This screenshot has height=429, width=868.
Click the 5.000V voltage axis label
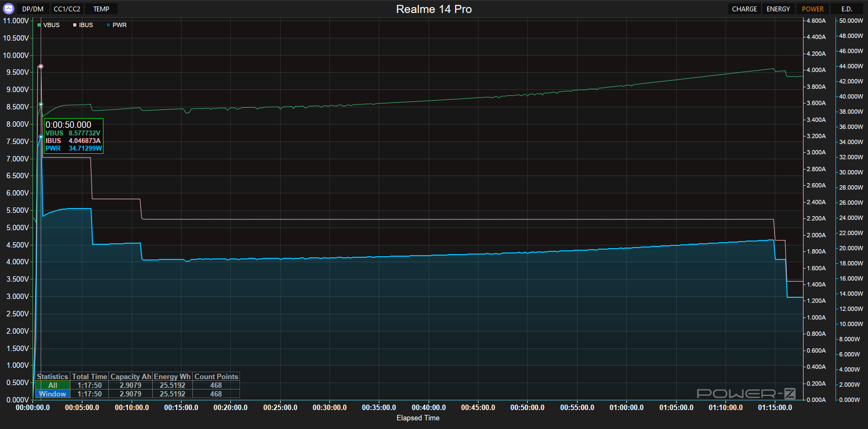click(x=18, y=227)
